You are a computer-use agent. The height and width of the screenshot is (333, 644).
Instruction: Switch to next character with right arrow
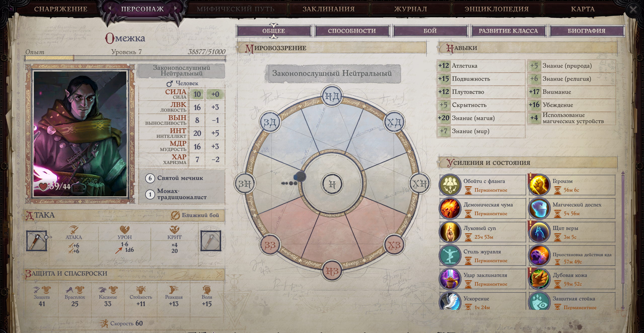(175, 8)
